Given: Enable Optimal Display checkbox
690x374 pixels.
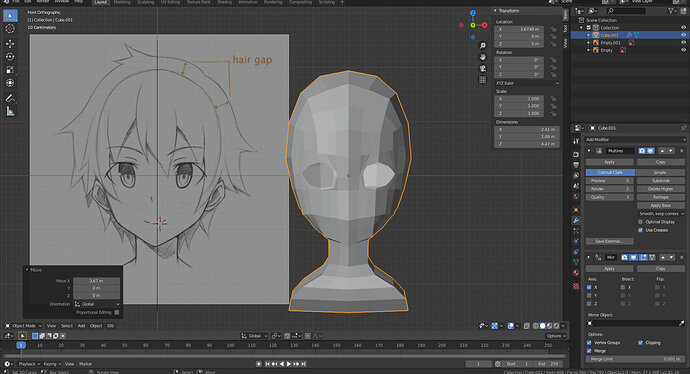Looking at the screenshot, I should click(640, 222).
